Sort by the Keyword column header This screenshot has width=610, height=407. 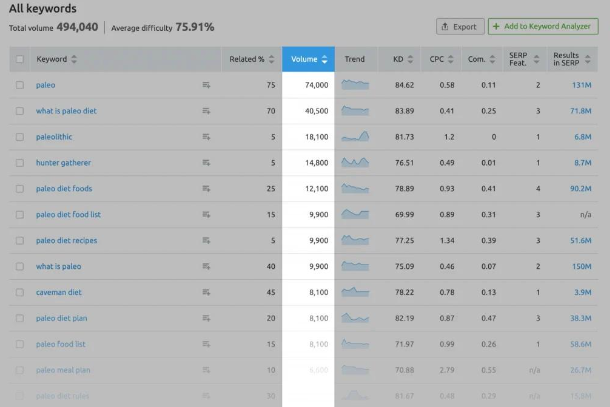click(56, 60)
